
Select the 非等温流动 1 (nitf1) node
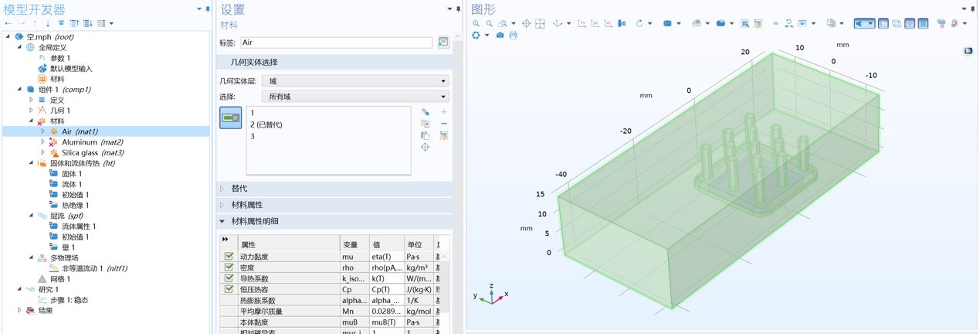94,268
